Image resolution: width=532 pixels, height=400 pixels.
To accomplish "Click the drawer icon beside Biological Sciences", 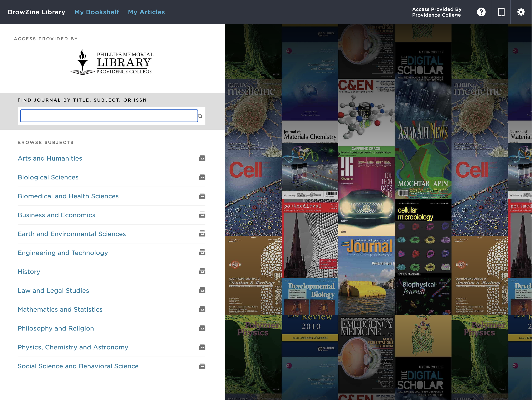I will click(x=202, y=177).
